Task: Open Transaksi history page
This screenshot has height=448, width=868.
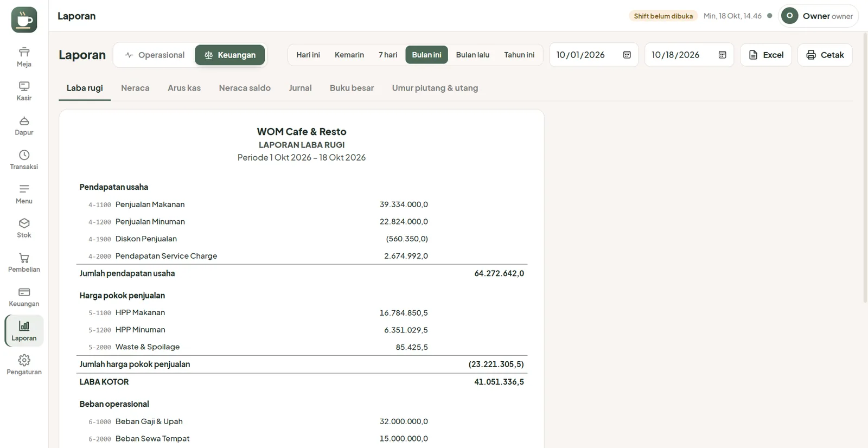Action: tap(24, 160)
